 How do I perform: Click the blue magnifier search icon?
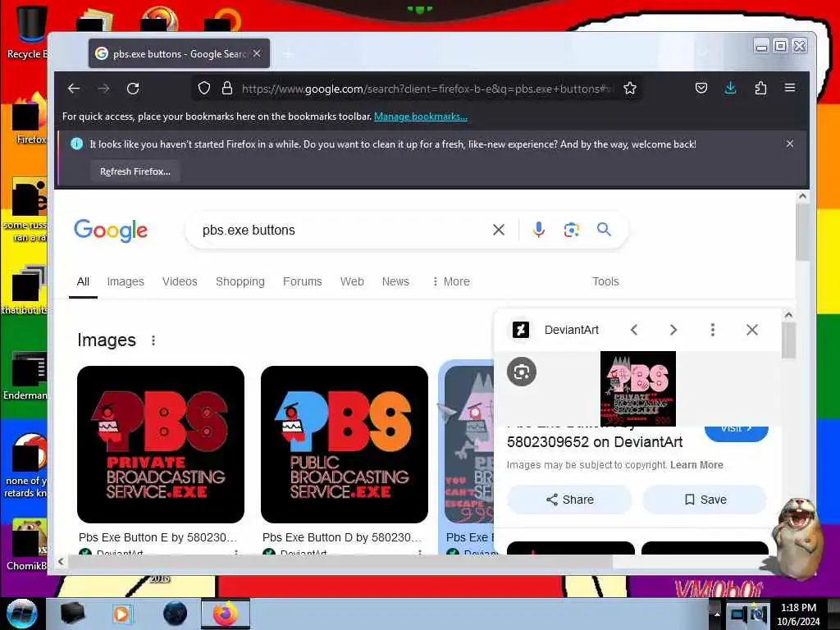[x=604, y=230]
